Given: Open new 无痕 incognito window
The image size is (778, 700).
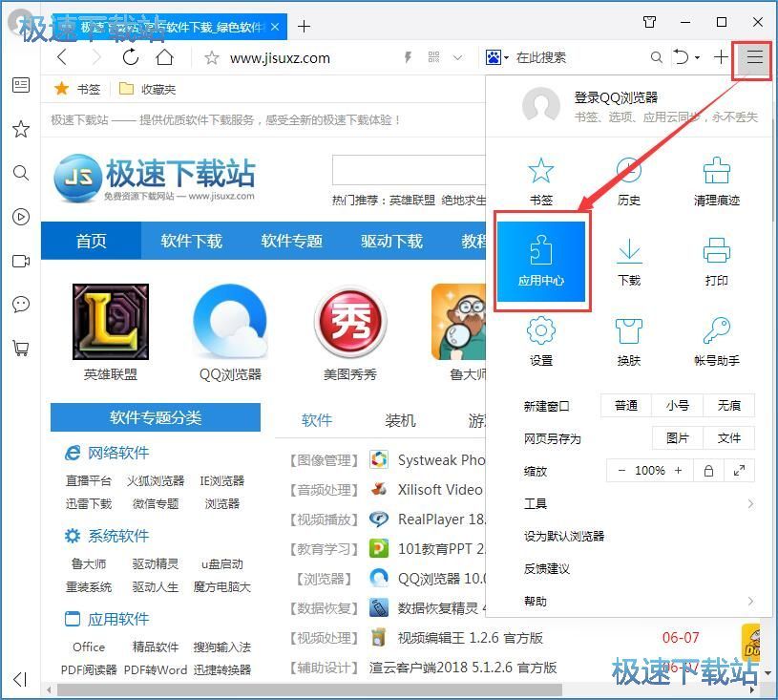Looking at the screenshot, I should pos(729,406).
